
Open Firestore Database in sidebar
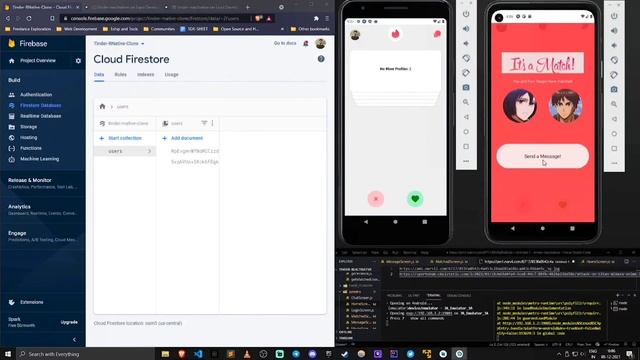tap(40, 105)
